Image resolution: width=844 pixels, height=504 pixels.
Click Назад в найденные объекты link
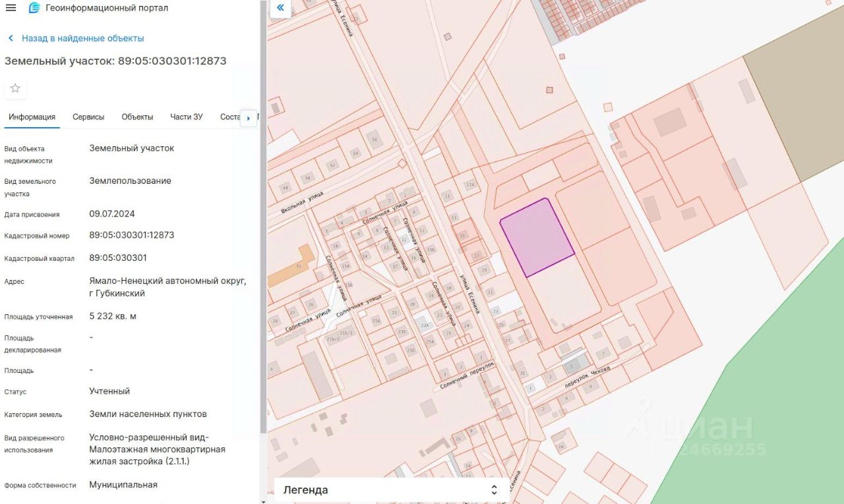click(82, 38)
